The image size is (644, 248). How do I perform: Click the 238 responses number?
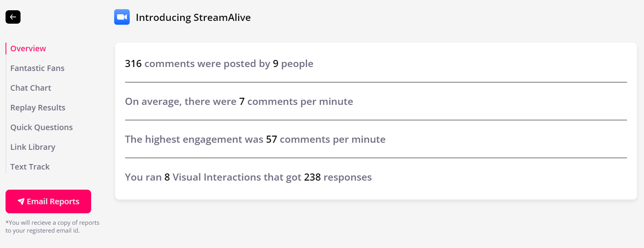tap(312, 177)
